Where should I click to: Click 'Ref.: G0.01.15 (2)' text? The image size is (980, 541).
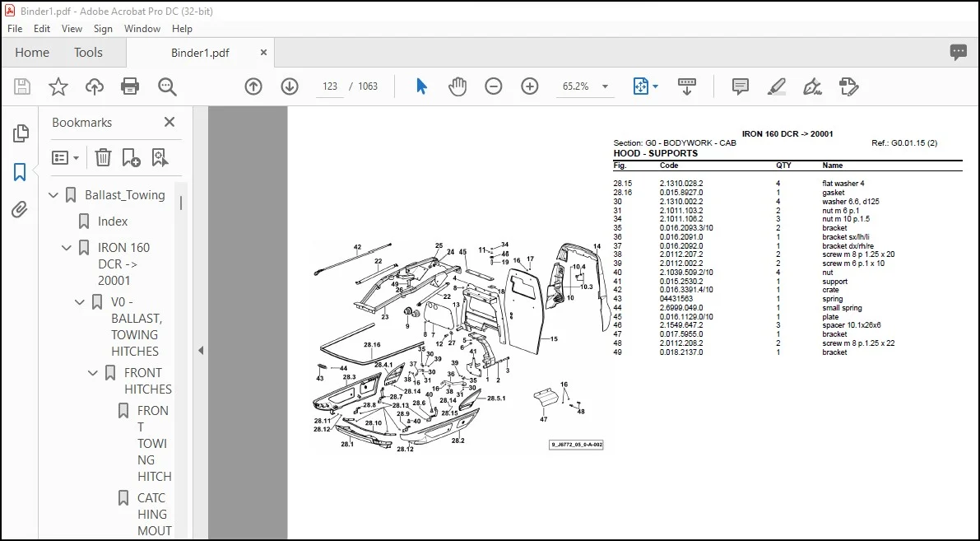903,143
